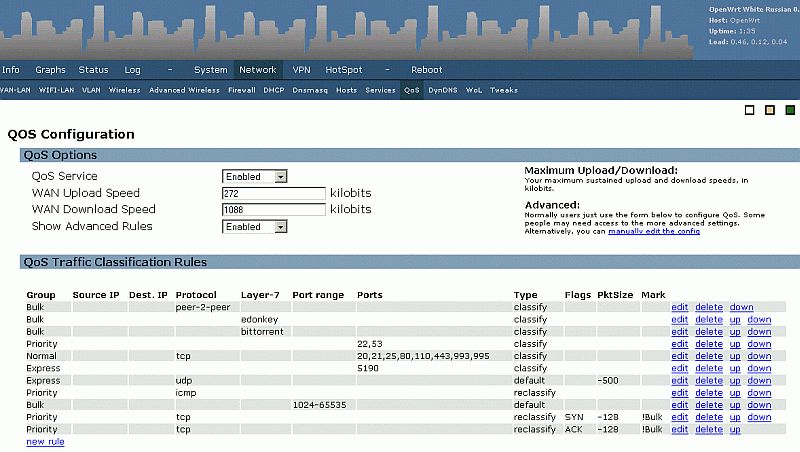Viewport: 800px width, 452px height.
Task: Move the bittorrent rule down
Action: point(759,332)
